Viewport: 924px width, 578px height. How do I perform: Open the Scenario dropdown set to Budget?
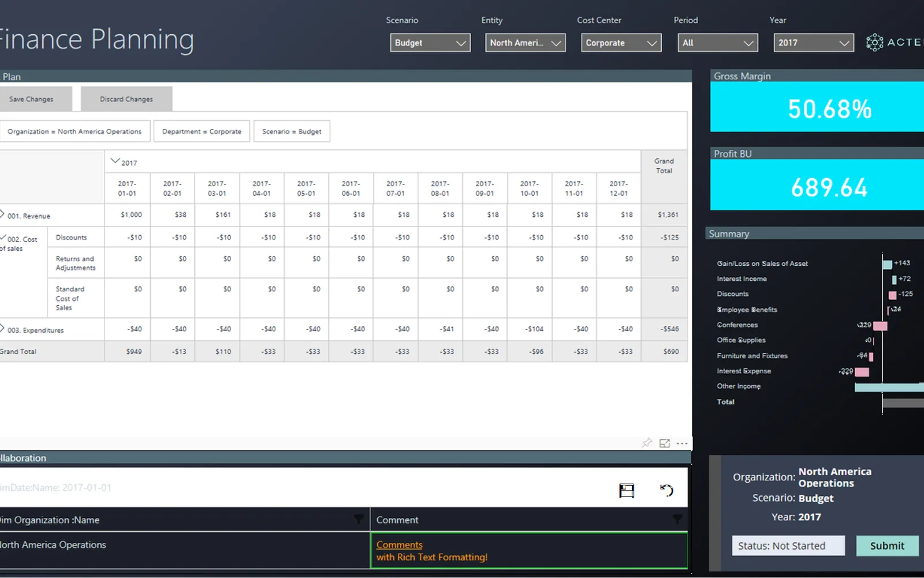click(430, 43)
